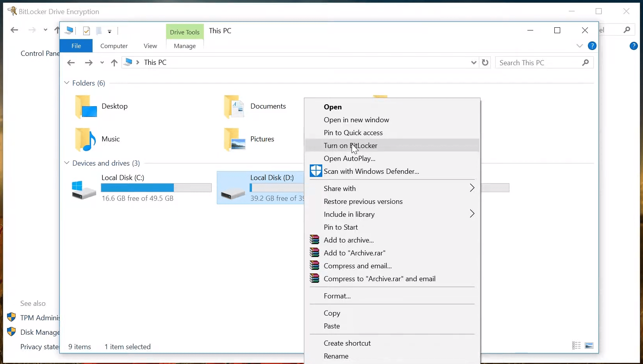Navigate up one level with the up arrow

114,62
